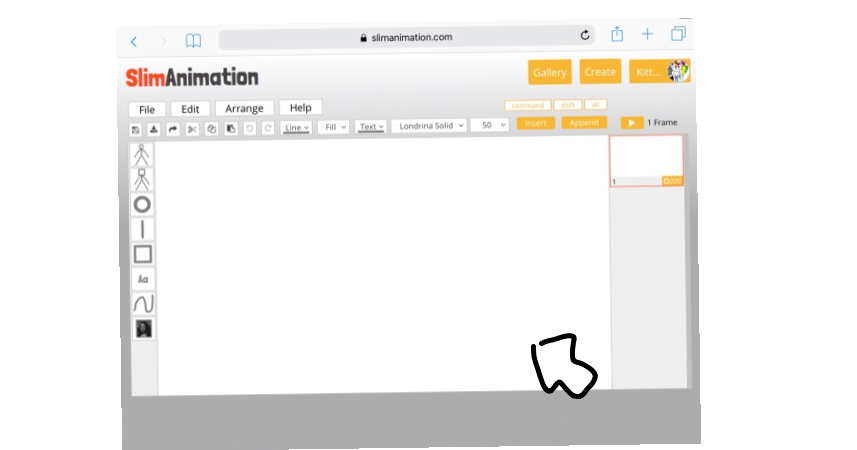Click the Paste icon in toolbar
This screenshot has width=857, height=450.
coord(231,128)
